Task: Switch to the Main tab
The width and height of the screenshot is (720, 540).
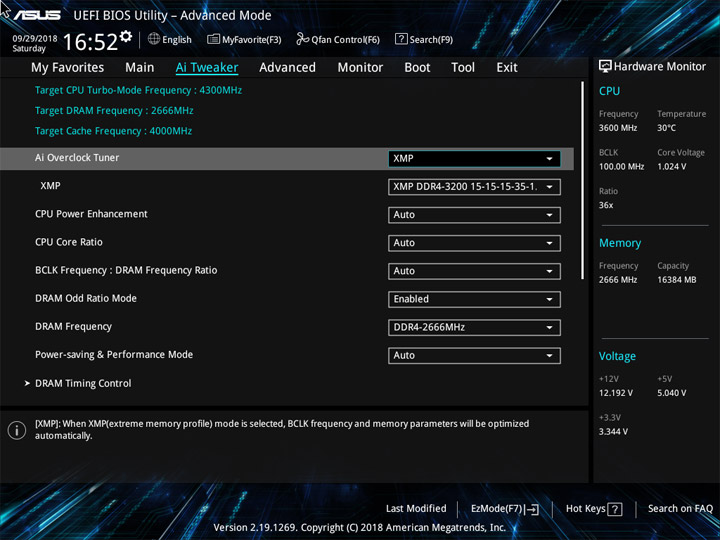Action: click(140, 68)
